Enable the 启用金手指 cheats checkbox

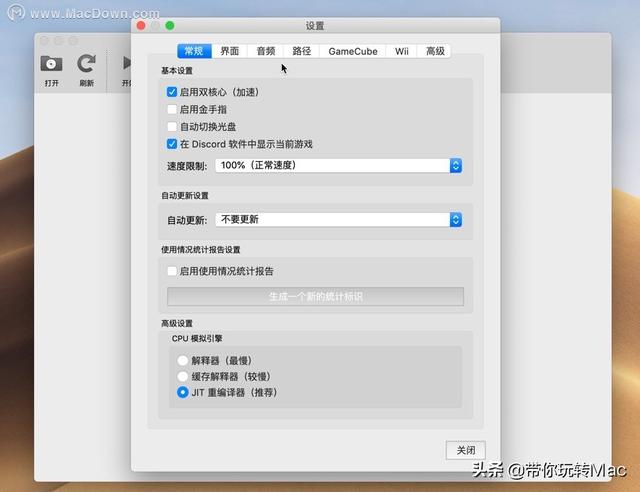pyautogui.click(x=173, y=109)
